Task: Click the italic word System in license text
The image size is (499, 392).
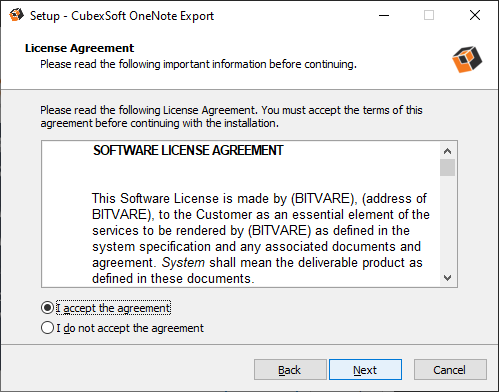Action: pos(183,263)
